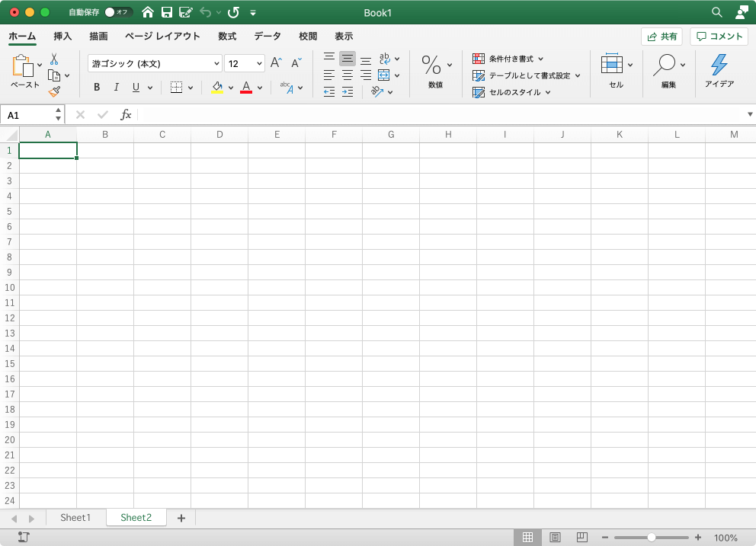756x546 pixels.
Task: Open the Formulas tab
Action: 227,36
